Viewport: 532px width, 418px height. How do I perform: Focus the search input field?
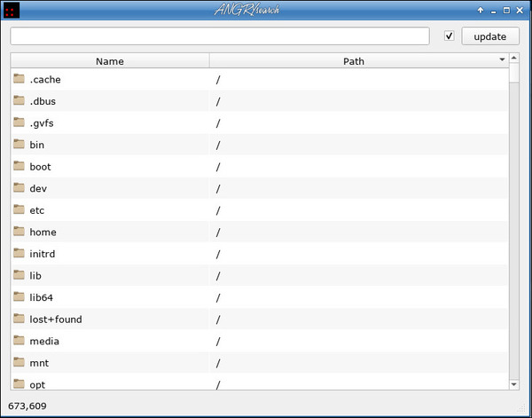click(220, 36)
